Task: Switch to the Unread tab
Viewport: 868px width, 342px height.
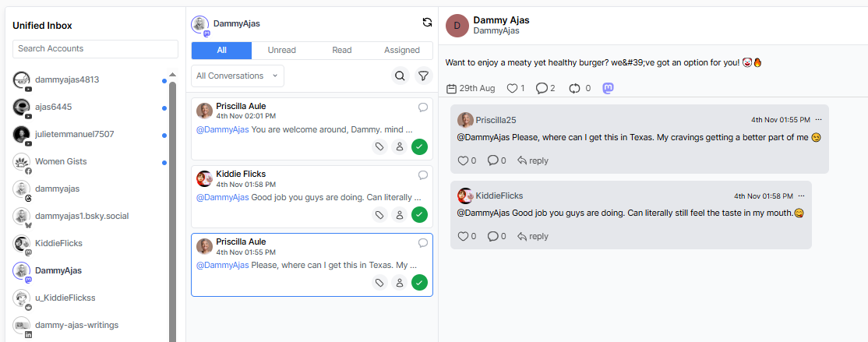Action: click(281, 50)
